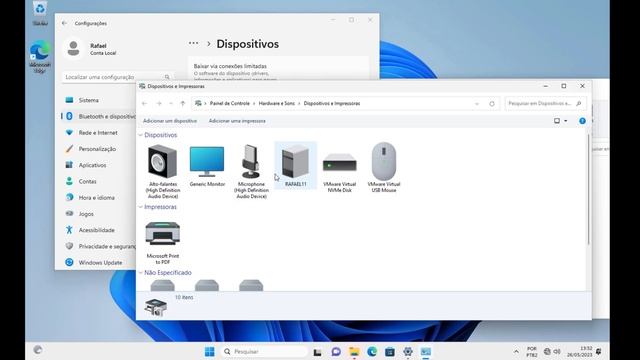Select the RAFAEL11 computer device icon
640x360 pixels.
pos(296,165)
